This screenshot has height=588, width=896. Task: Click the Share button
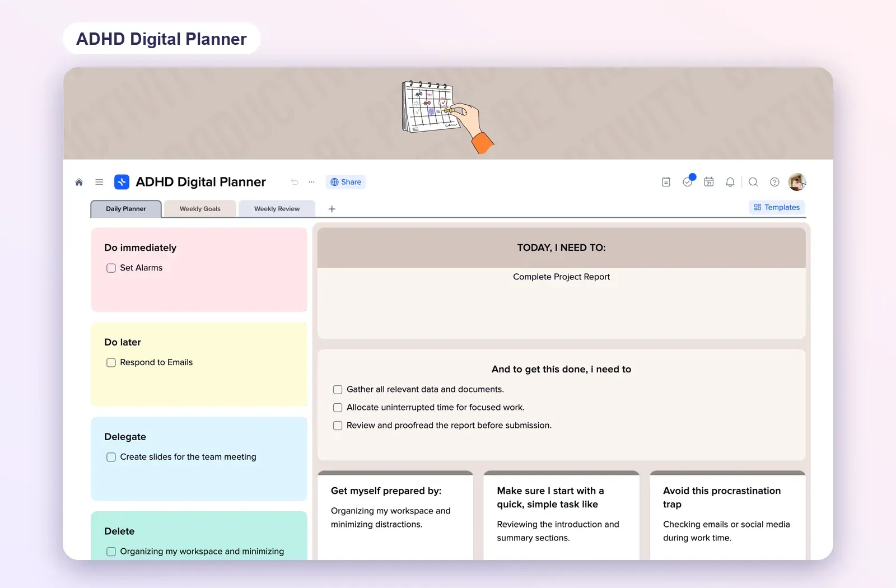tap(346, 182)
